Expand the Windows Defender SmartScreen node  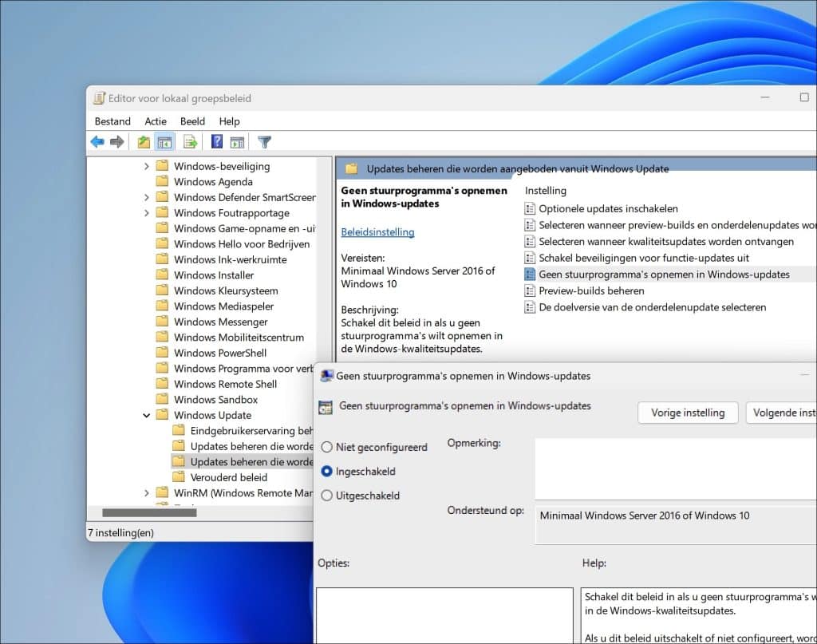(x=147, y=197)
